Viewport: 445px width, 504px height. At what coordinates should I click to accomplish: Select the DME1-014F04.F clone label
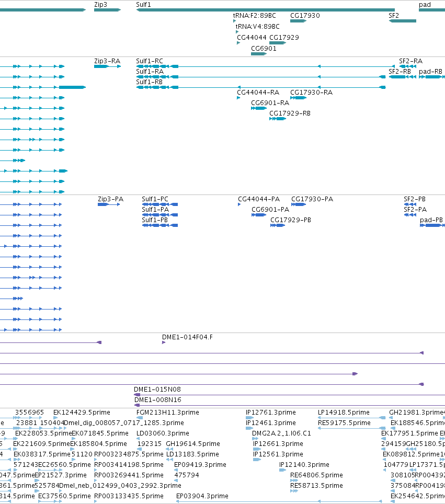187,337
